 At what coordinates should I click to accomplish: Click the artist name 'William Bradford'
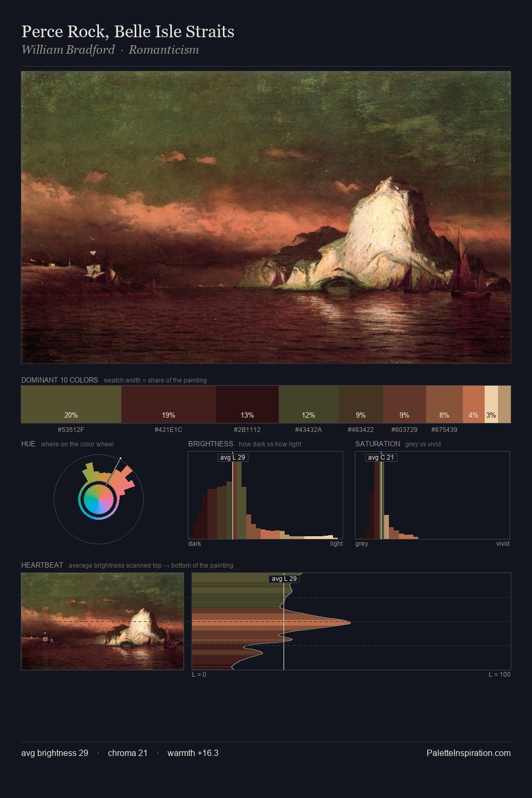tap(68, 50)
